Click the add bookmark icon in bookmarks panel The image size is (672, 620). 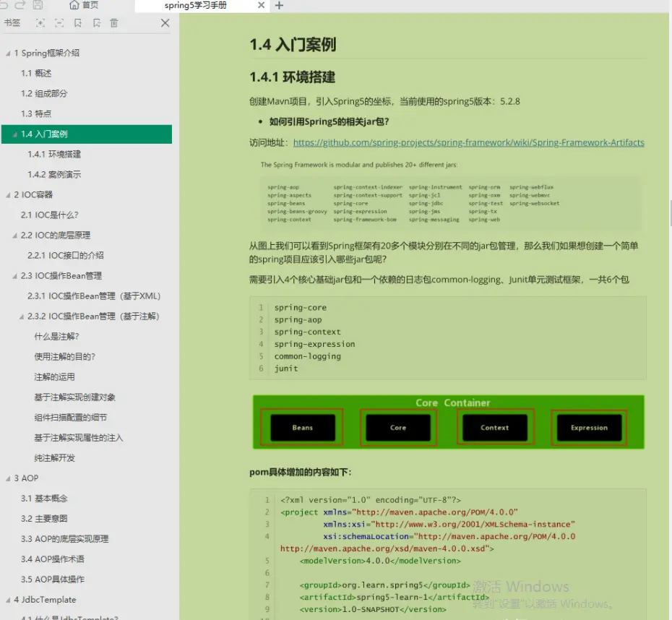click(78, 23)
